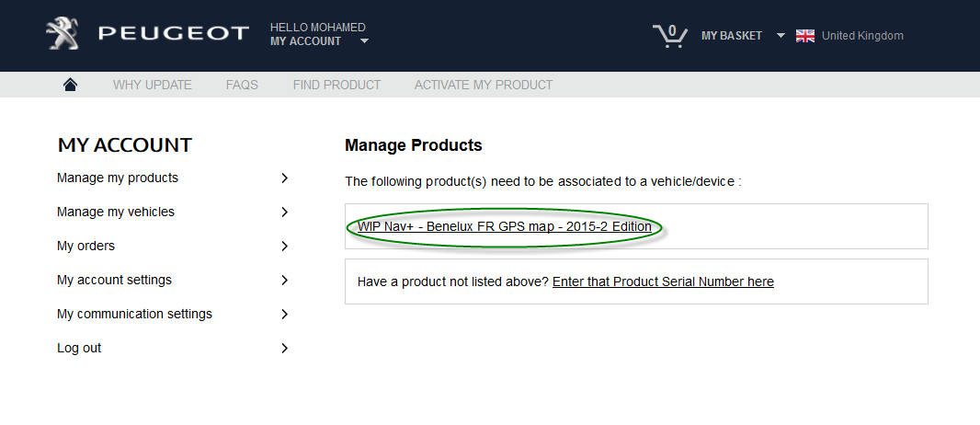Click the Peugeot lion logo
This screenshot has height=425, width=980.
[x=62, y=34]
